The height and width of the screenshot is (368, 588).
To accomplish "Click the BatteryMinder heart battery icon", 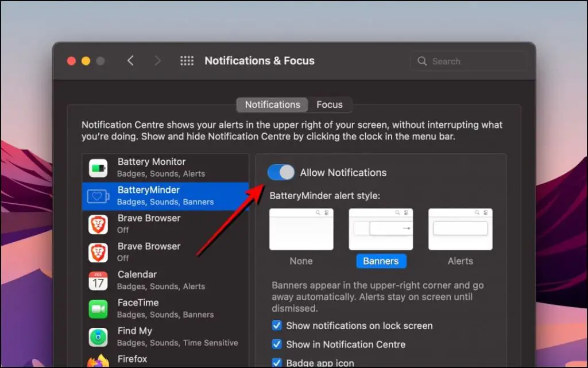I will 98,196.
